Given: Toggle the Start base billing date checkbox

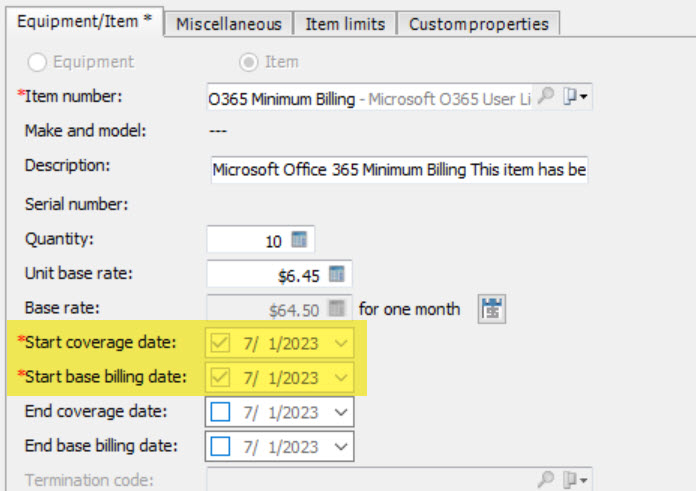Looking at the screenshot, I should (x=220, y=377).
